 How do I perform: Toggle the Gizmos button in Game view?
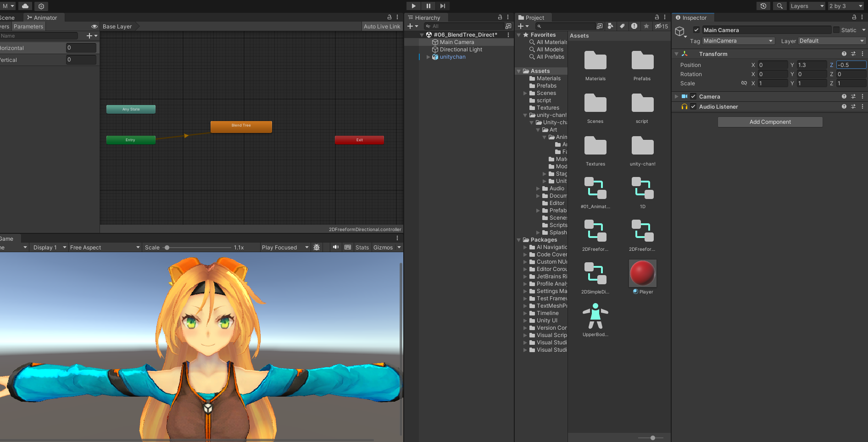[383, 247]
